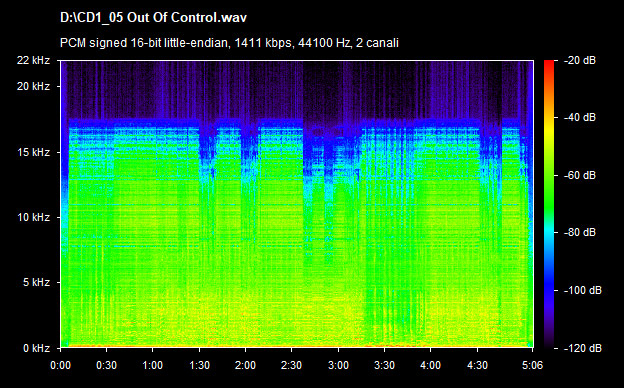Screen dimensions: 624x388
Task: Click the 2:30 time axis marker
Action: [291, 365]
